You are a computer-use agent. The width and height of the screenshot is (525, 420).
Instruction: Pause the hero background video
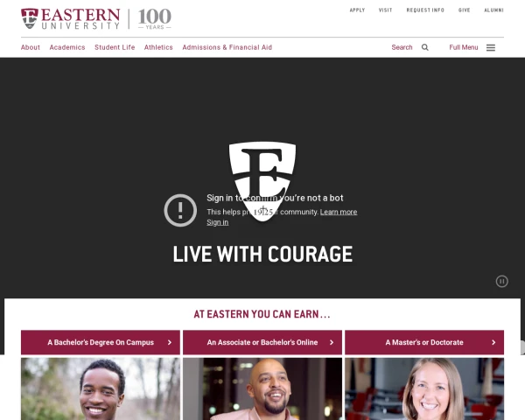[501, 281]
